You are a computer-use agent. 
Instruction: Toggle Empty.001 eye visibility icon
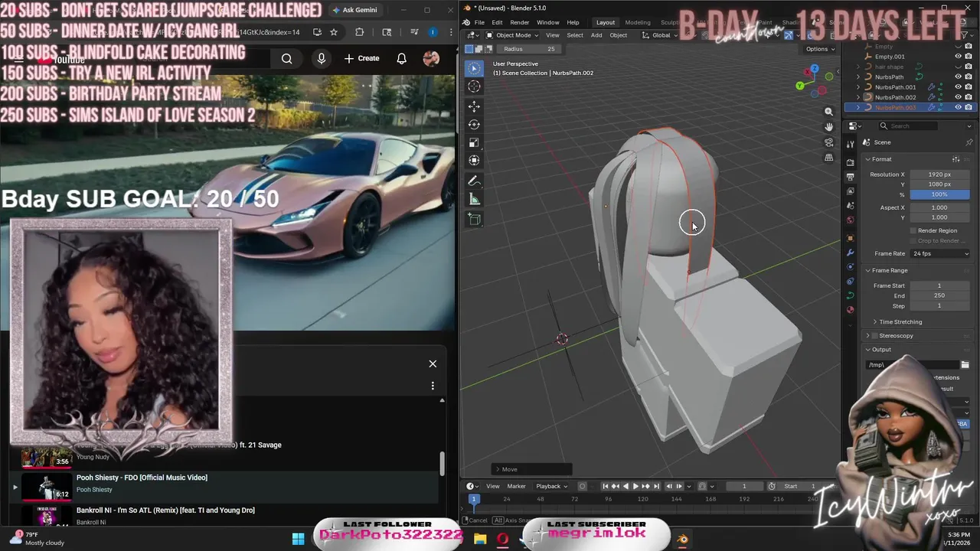coord(958,57)
